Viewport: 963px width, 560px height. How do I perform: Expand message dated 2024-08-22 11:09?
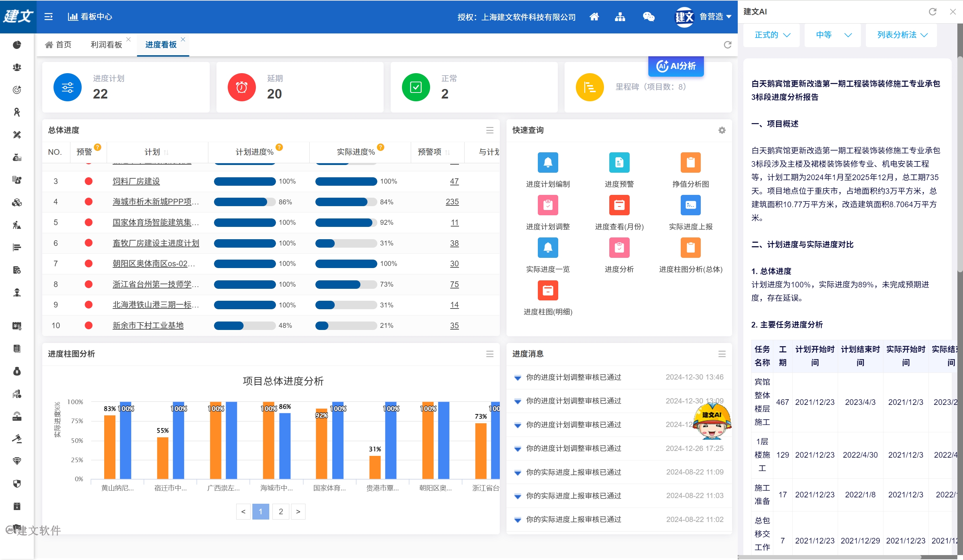pos(517,473)
